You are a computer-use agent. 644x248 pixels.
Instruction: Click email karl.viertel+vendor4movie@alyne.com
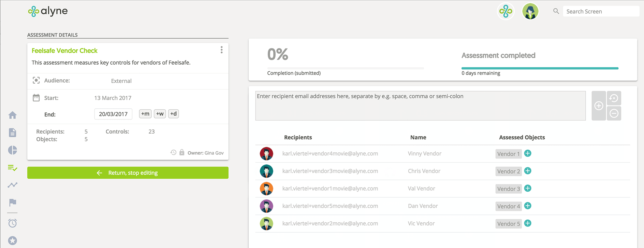coord(330,154)
